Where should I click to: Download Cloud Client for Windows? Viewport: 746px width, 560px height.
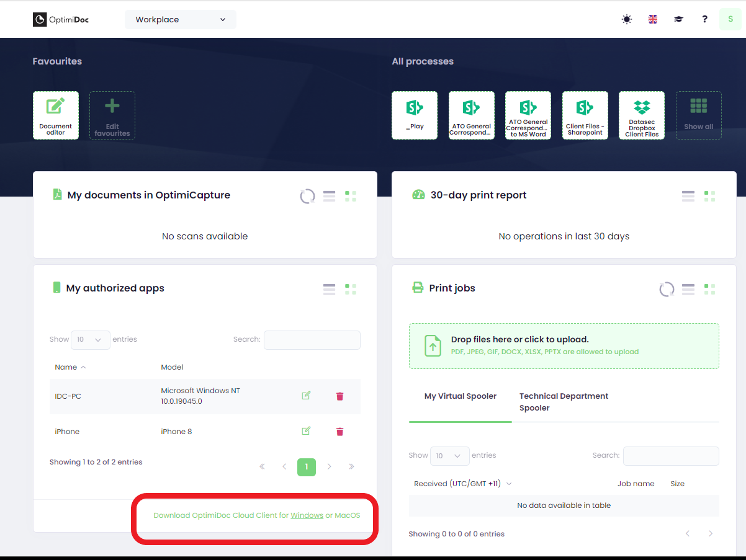click(307, 515)
